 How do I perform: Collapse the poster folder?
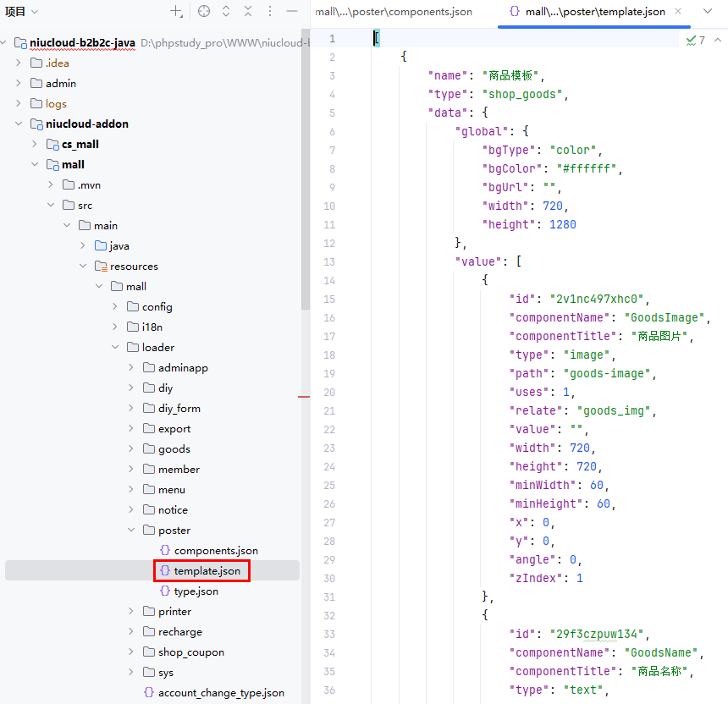click(131, 531)
